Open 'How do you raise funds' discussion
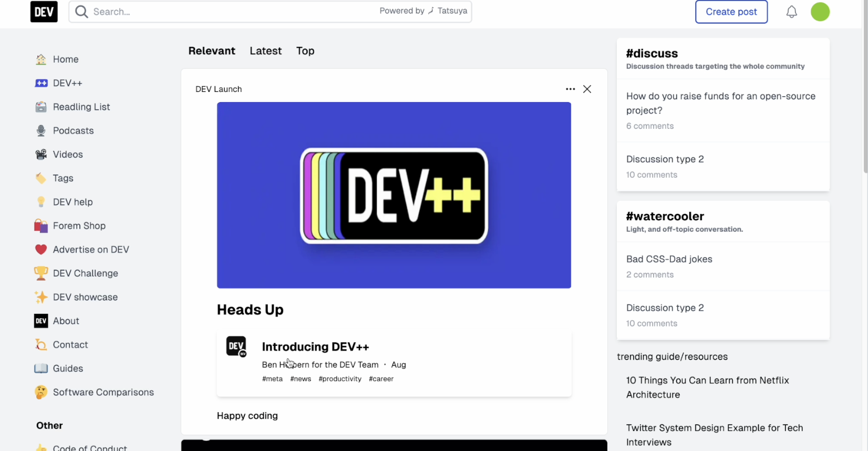The width and height of the screenshot is (868, 451). point(720,103)
